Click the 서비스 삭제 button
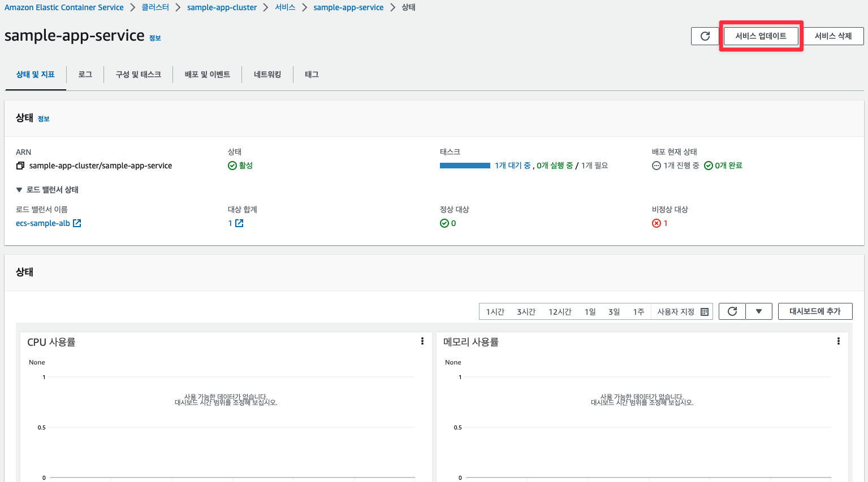 [833, 36]
